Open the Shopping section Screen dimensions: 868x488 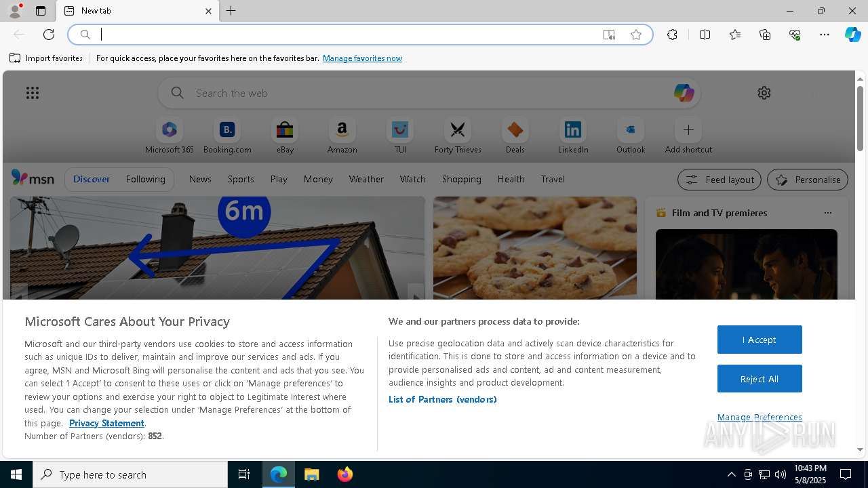[462, 180]
